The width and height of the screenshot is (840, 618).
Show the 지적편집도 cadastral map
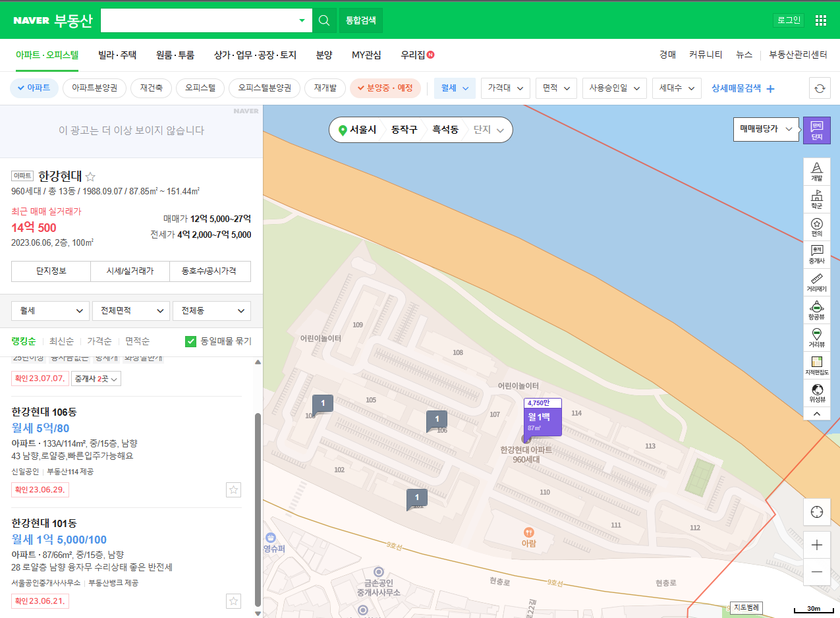[816, 365]
